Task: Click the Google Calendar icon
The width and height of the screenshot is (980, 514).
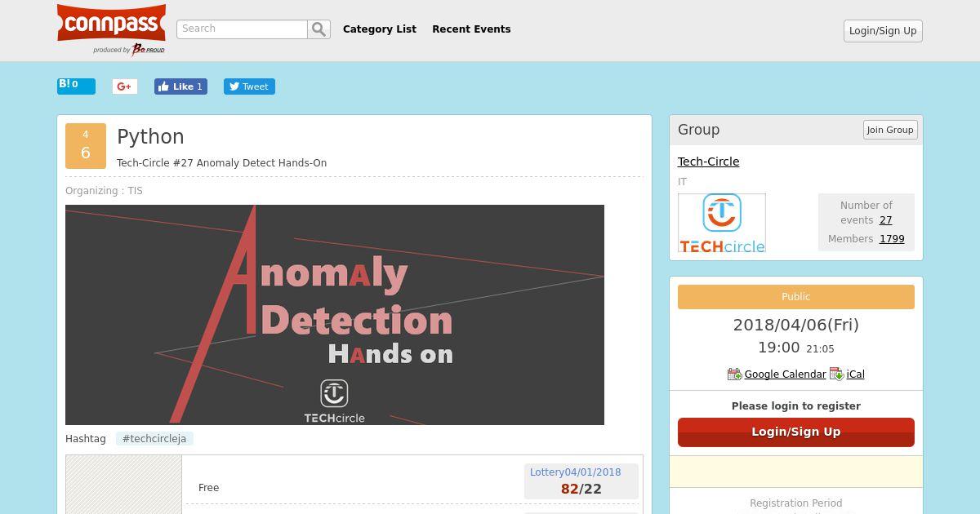Action: (x=734, y=374)
